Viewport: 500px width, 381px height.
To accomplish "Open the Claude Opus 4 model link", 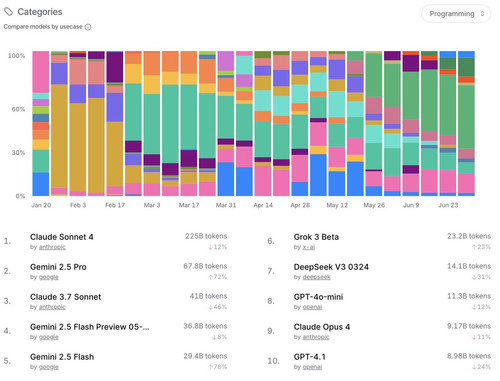I will point(322,327).
